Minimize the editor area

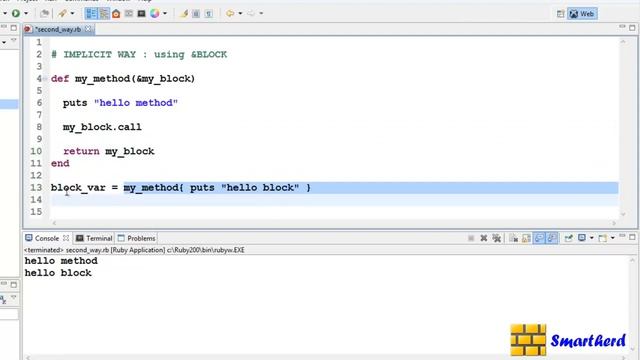click(x=622, y=27)
